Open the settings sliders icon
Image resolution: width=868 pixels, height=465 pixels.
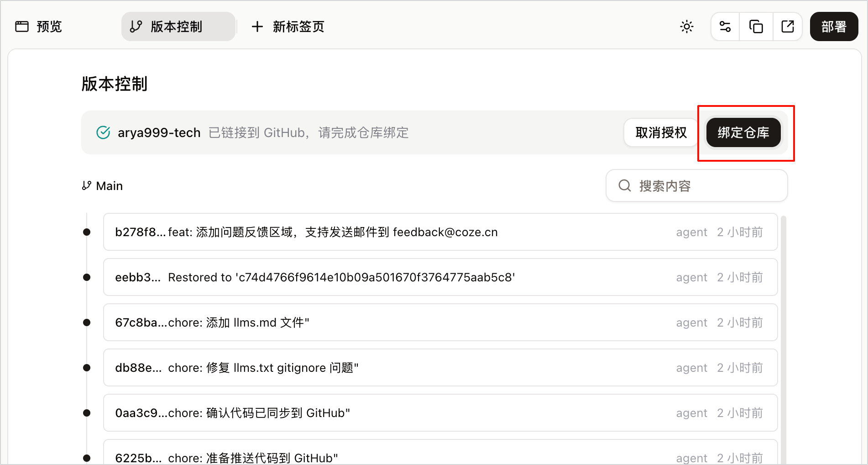[x=725, y=26]
